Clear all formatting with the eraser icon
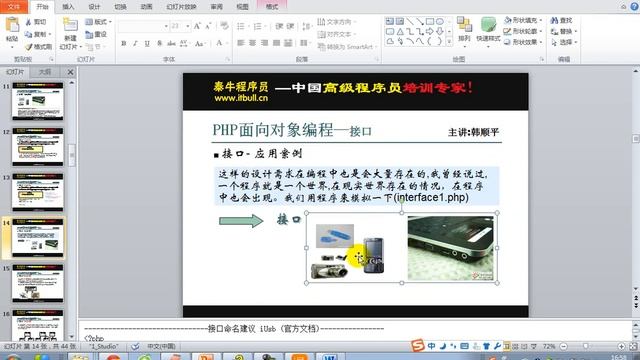Image resolution: width=640 pixels, height=360 pixels. [x=224, y=26]
